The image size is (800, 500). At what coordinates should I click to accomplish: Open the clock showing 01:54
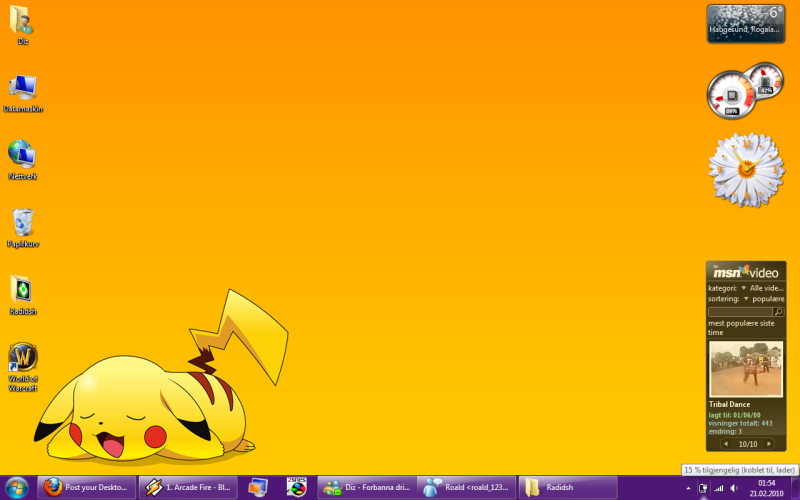pos(766,488)
